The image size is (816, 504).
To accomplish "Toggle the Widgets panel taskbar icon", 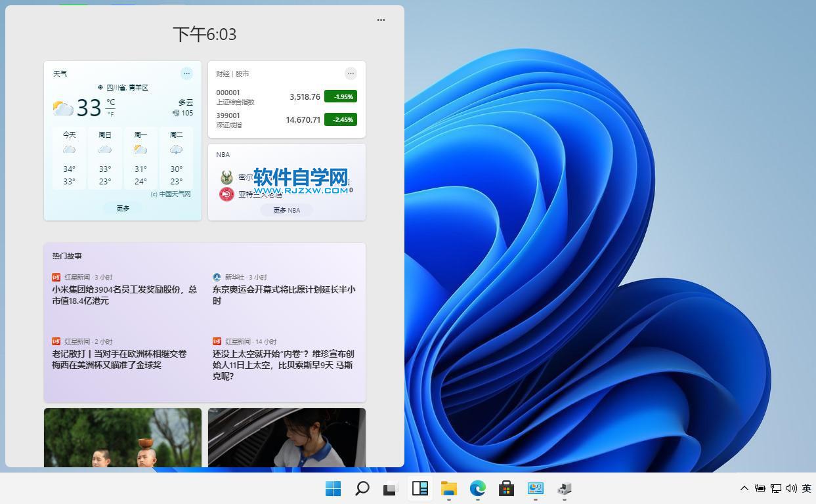I will [420, 488].
